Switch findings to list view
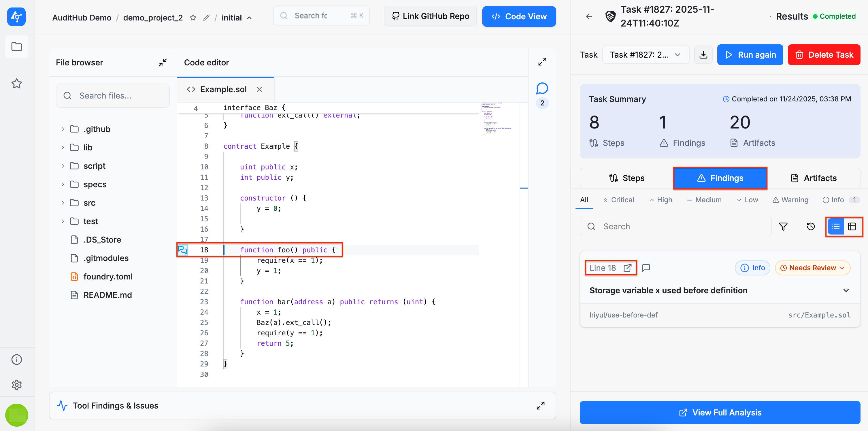The image size is (868, 431). (x=836, y=226)
